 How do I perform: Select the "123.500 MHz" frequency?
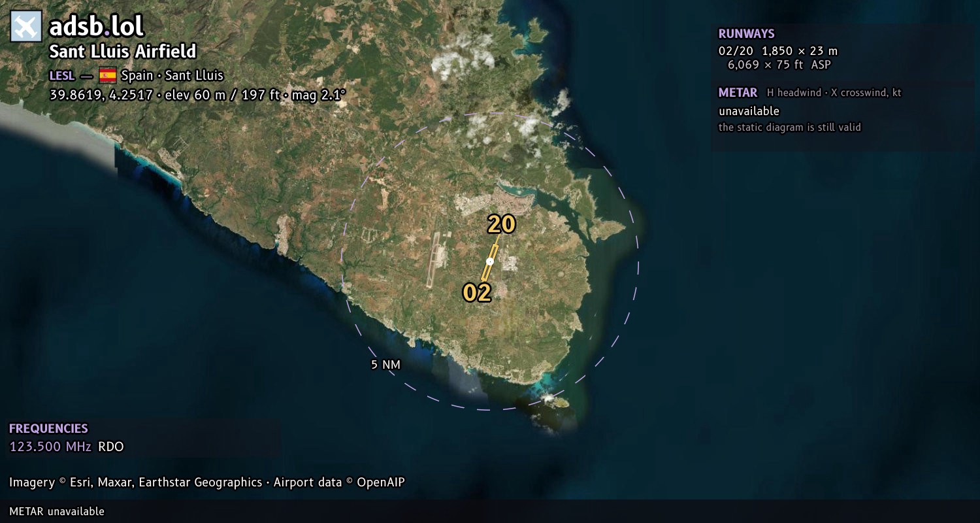coord(50,447)
